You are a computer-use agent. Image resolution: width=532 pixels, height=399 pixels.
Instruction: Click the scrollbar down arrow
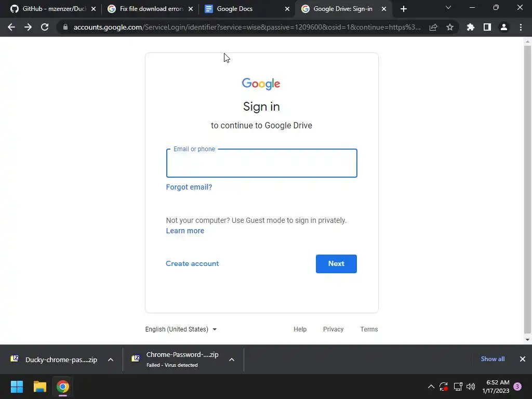point(527,340)
